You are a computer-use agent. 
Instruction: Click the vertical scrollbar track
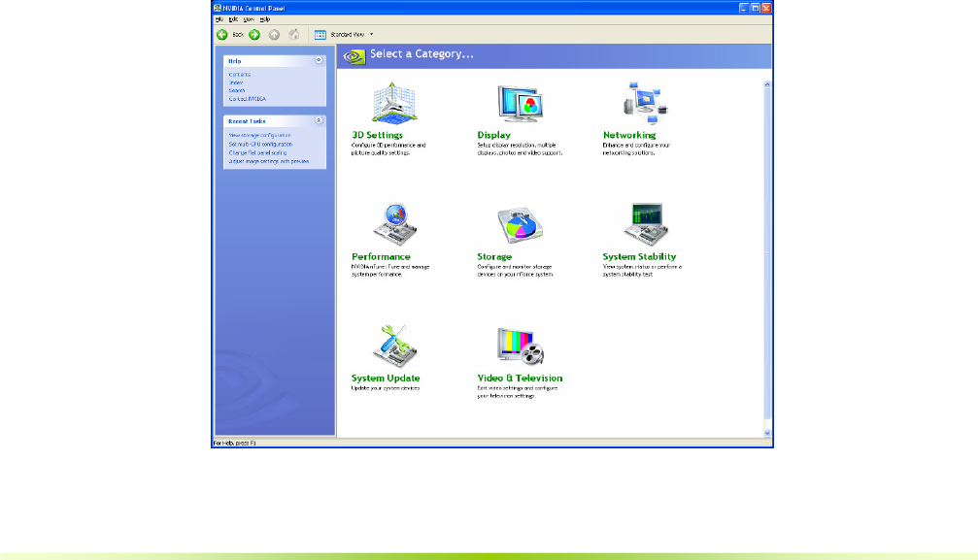pos(767,259)
